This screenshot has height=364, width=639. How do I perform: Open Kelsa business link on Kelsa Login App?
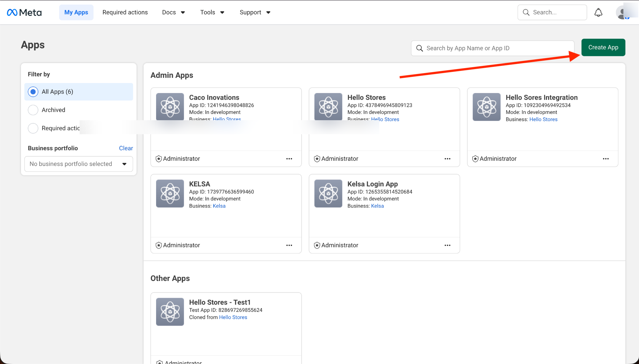[377, 206]
